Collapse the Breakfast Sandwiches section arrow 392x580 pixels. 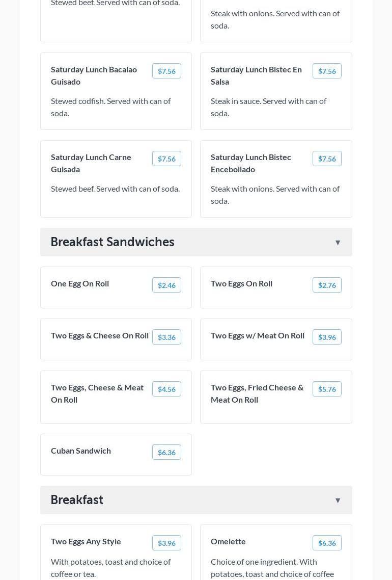tap(338, 243)
